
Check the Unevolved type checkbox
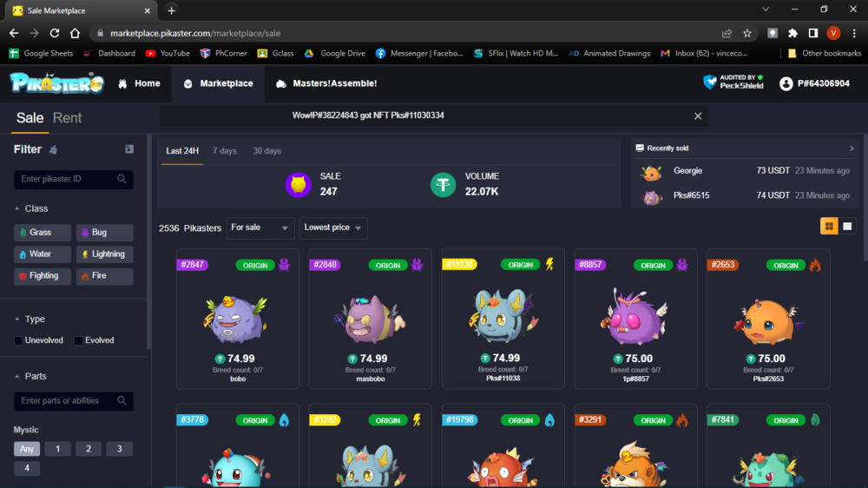pyautogui.click(x=19, y=340)
